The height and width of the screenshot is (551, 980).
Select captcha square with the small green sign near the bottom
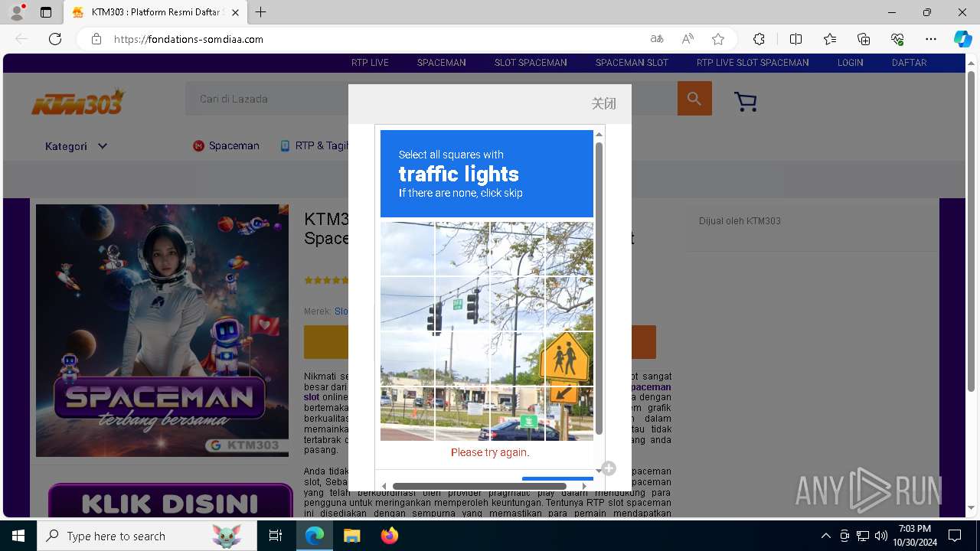pos(518,414)
